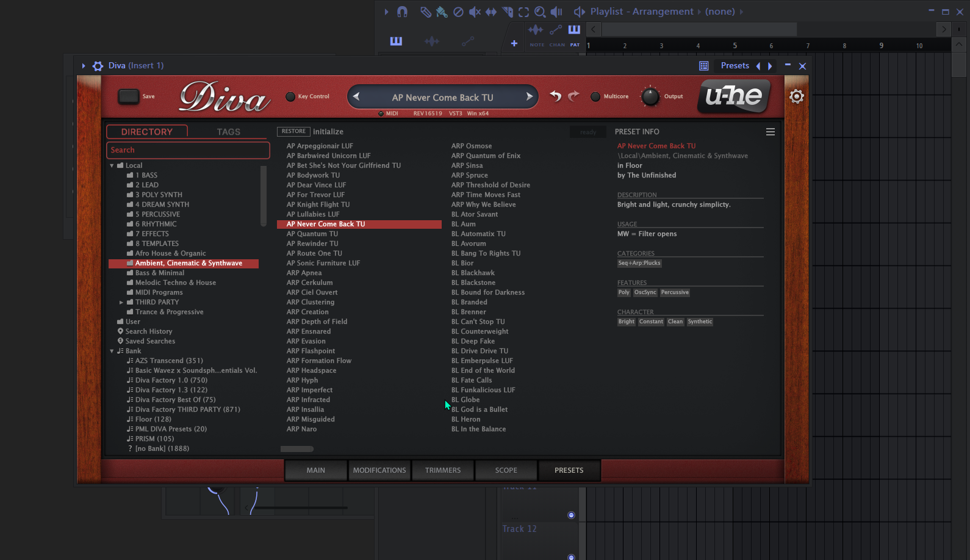Screen dimensions: 970x560
Task: Switch to the DIRECTORY tab
Action: click(x=147, y=132)
